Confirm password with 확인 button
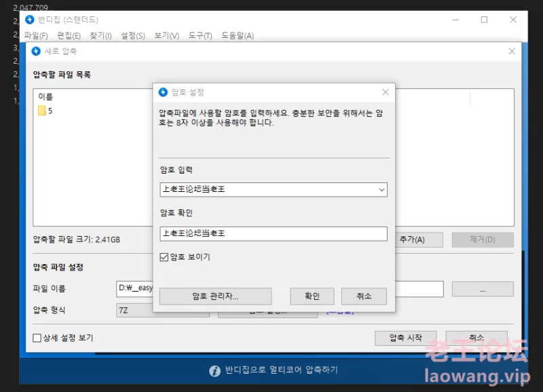The height and width of the screenshot is (392, 543). click(x=312, y=296)
